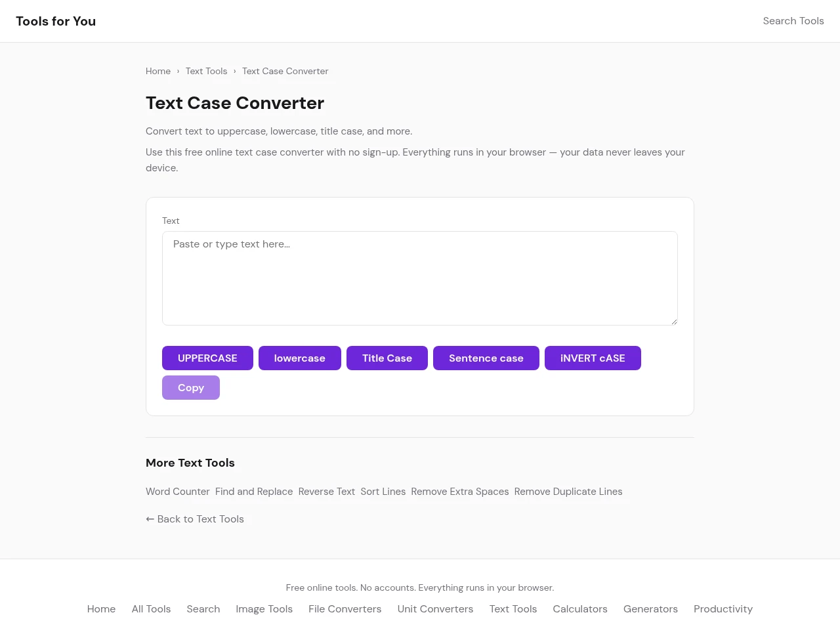This screenshot has height=638, width=840.
Task: Select Calculators in the footer navigation
Action: click(579, 609)
